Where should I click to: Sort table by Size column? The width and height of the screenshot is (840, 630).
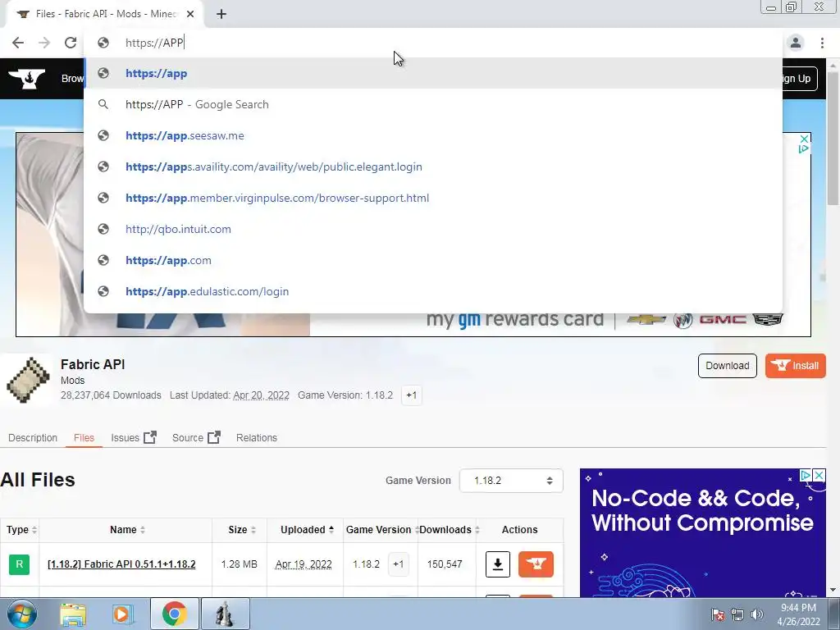tap(242, 530)
